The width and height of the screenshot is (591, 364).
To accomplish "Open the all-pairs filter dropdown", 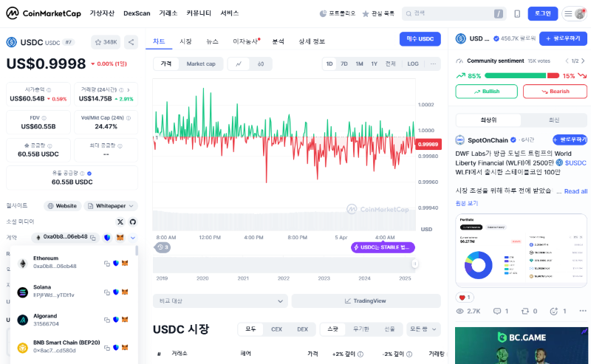I will pyautogui.click(x=423, y=329).
